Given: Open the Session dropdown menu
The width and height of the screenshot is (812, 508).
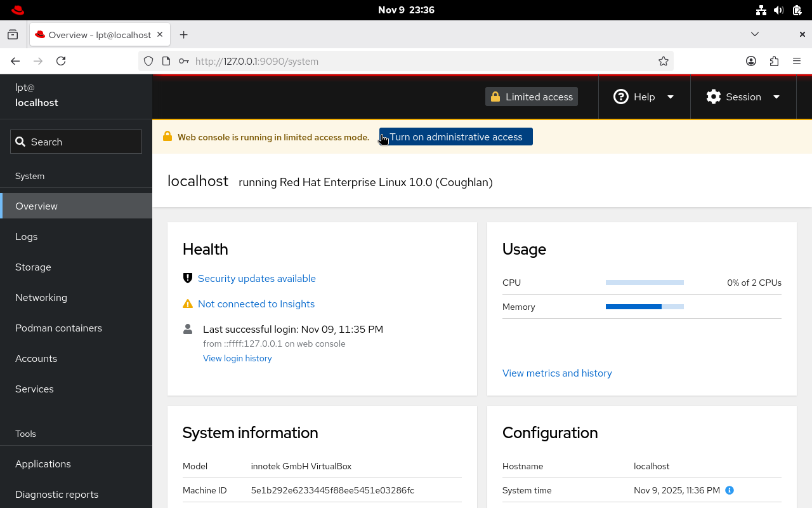Looking at the screenshot, I should 743,97.
